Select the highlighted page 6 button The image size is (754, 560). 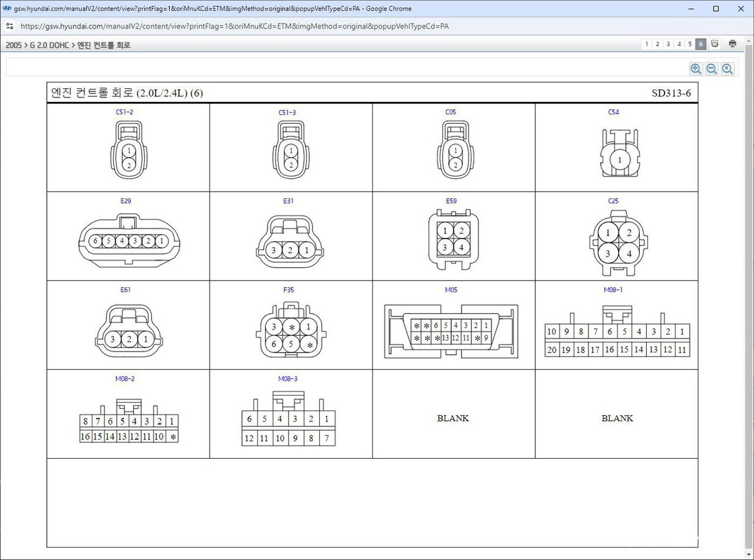click(x=700, y=44)
